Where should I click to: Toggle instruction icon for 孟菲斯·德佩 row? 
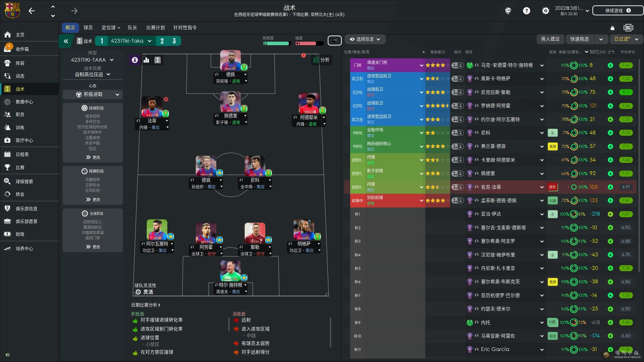point(457,200)
